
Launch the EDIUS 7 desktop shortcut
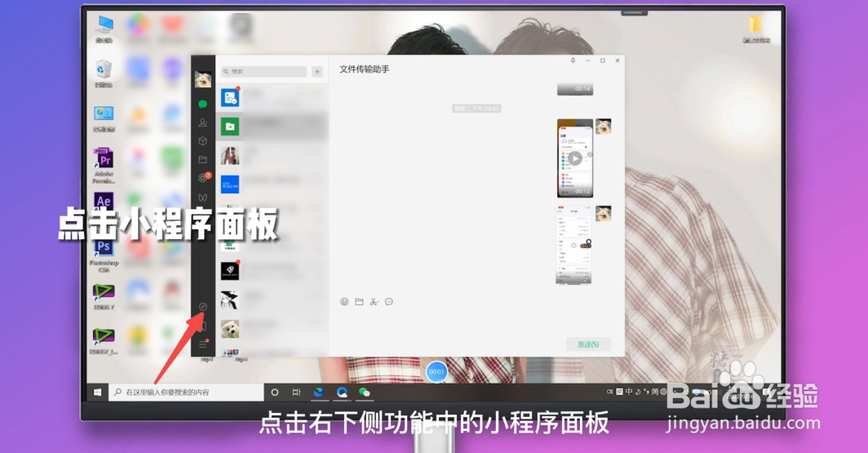click(104, 296)
